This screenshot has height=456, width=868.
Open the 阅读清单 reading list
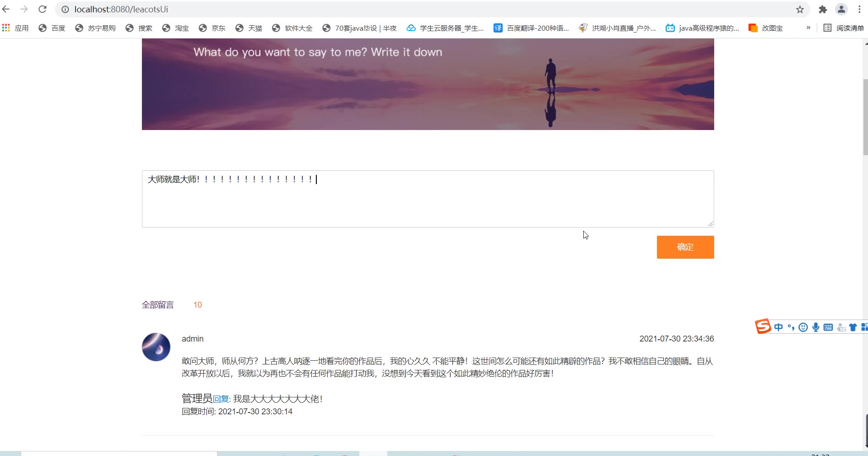click(x=843, y=28)
